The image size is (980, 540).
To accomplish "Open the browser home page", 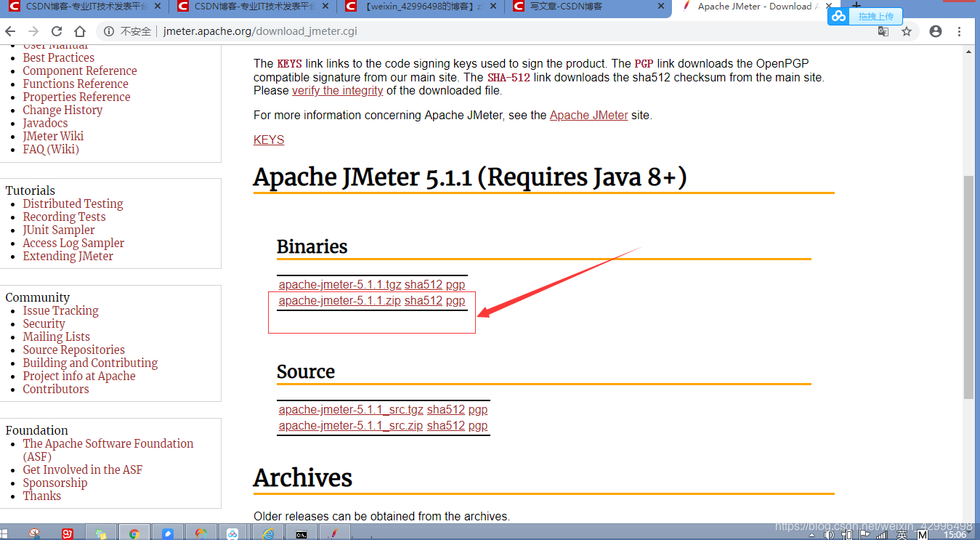I will pyautogui.click(x=80, y=31).
